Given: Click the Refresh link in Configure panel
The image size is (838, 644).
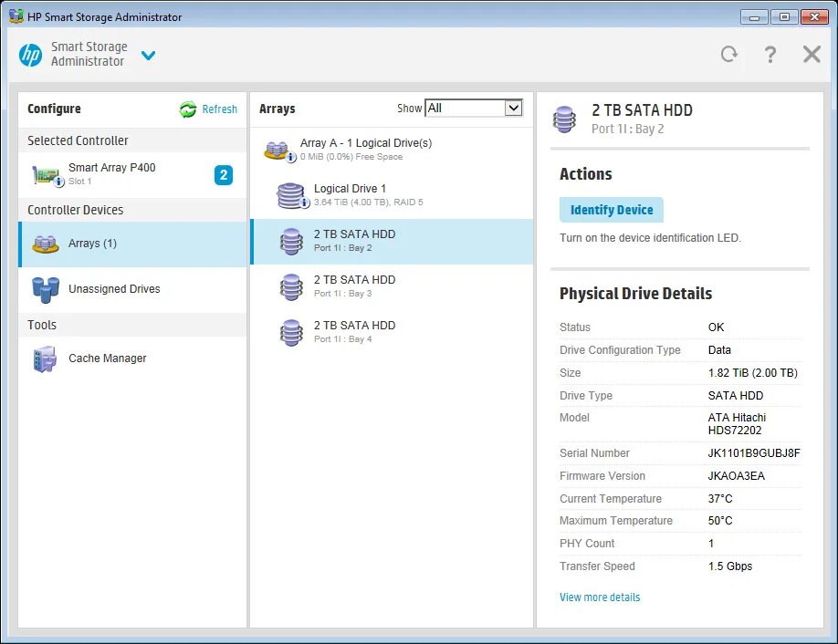Looking at the screenshot, I should point(220,109).
